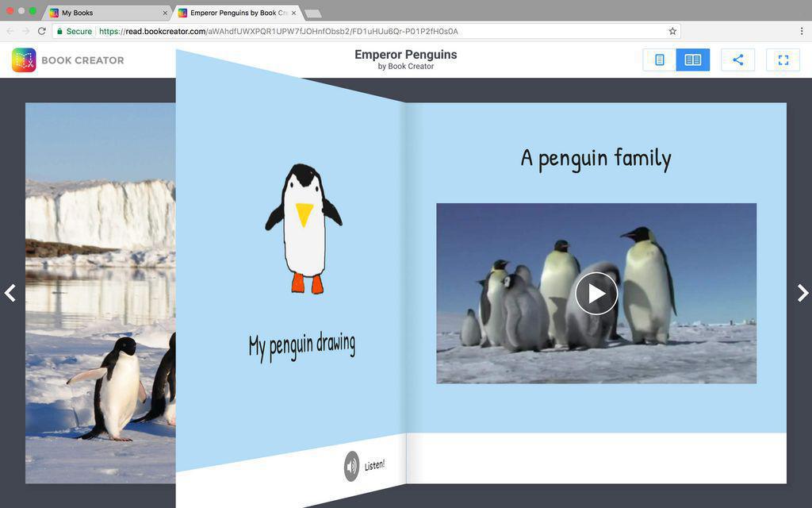Toggle fullscreen reading mode
This screenshot has height=508, width=812.
(x=783, y=59)
